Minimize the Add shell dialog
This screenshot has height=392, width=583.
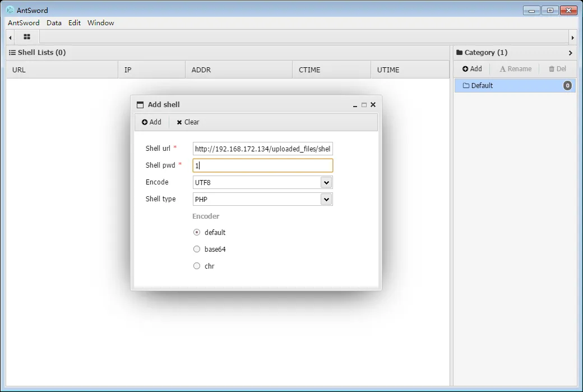355,105
